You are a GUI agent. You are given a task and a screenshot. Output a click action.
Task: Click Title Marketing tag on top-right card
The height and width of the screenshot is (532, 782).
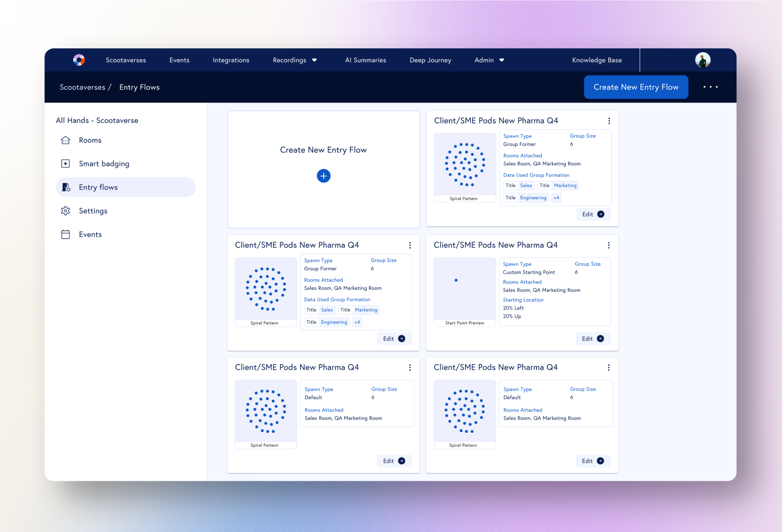click(558, 186)
